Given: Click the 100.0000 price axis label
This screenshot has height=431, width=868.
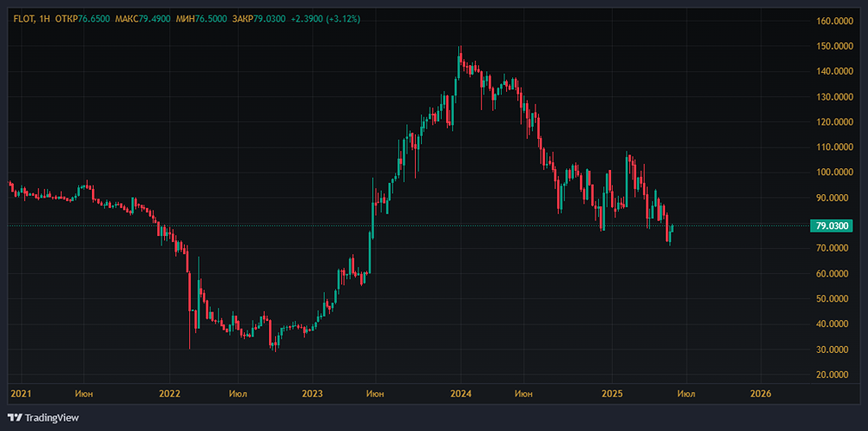Looking at the screenshot, I should point(835,173).
